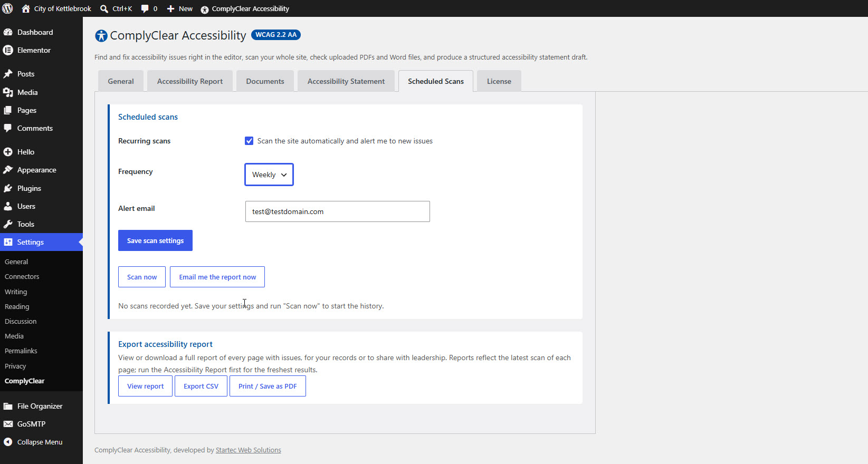Click the No scans recorded yet message
The width and height of the screenshot is (868, 464).
tap(251, 306)
